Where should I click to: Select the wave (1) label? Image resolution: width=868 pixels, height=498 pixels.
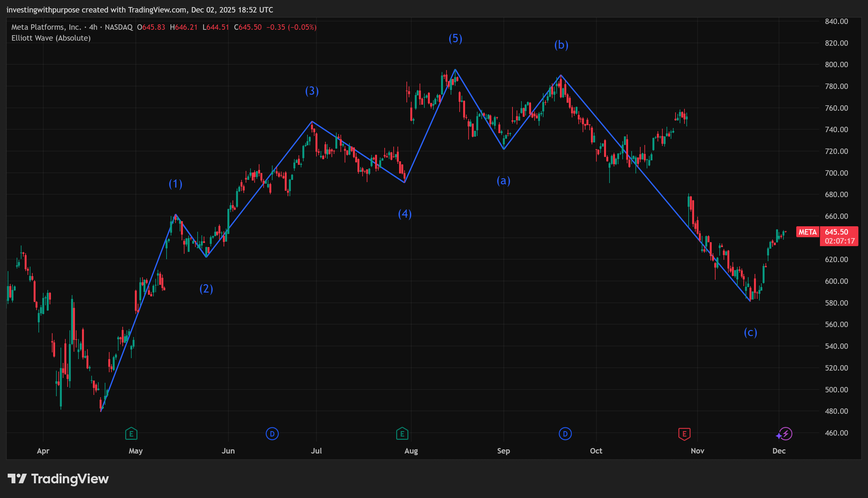click(x=176, y=184)
